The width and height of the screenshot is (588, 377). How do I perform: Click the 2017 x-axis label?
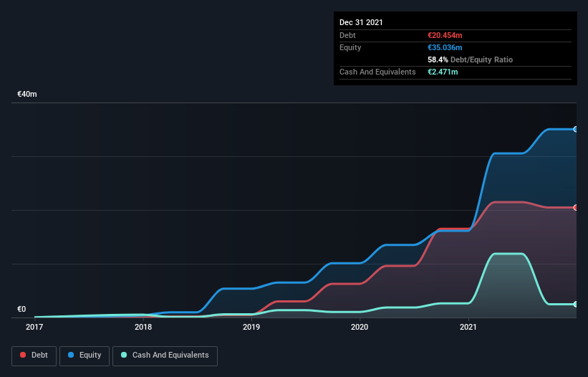click(x=34, y=327)
